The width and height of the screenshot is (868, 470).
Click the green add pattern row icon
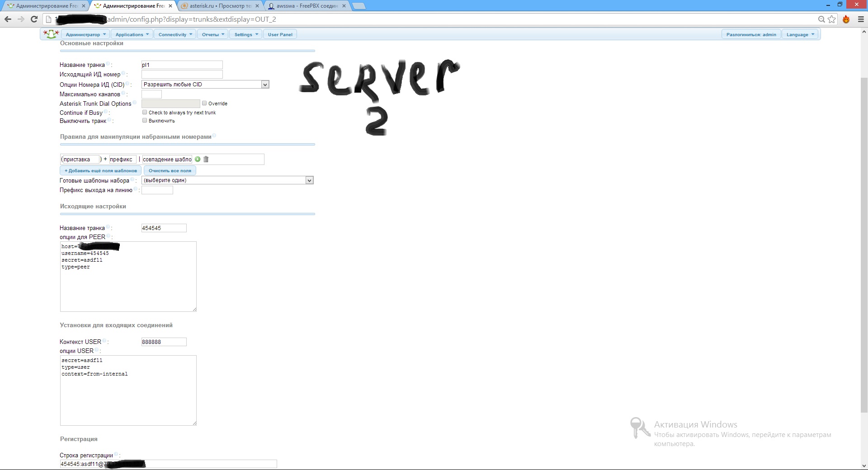198,159
